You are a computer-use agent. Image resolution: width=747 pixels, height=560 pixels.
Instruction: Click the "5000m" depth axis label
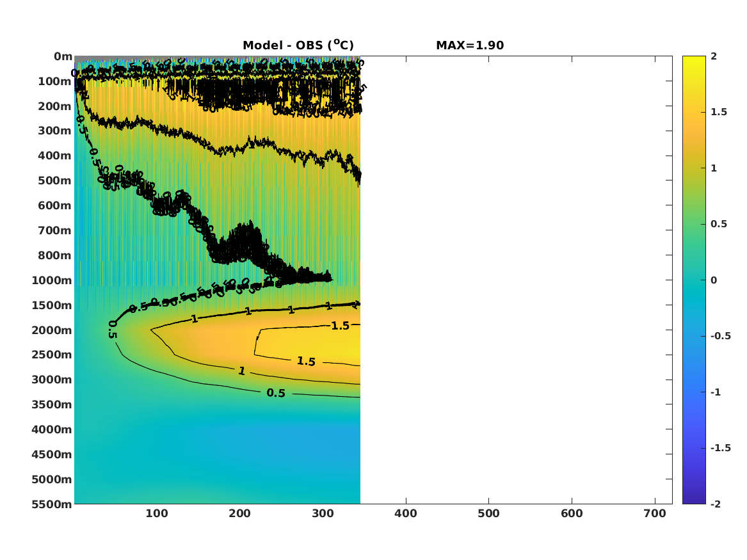click(52, 479)
